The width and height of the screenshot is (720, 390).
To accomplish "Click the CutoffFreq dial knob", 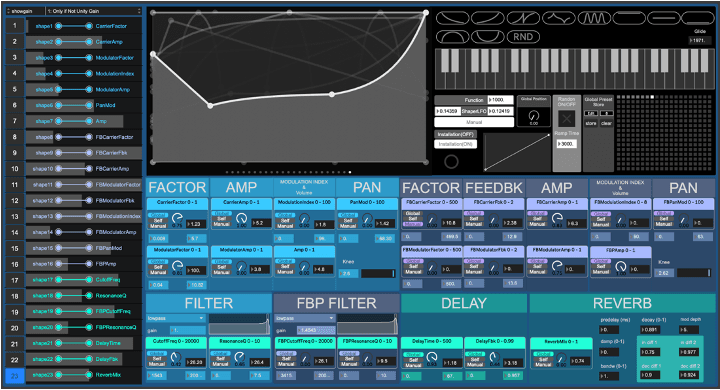I will pos(175,357).
